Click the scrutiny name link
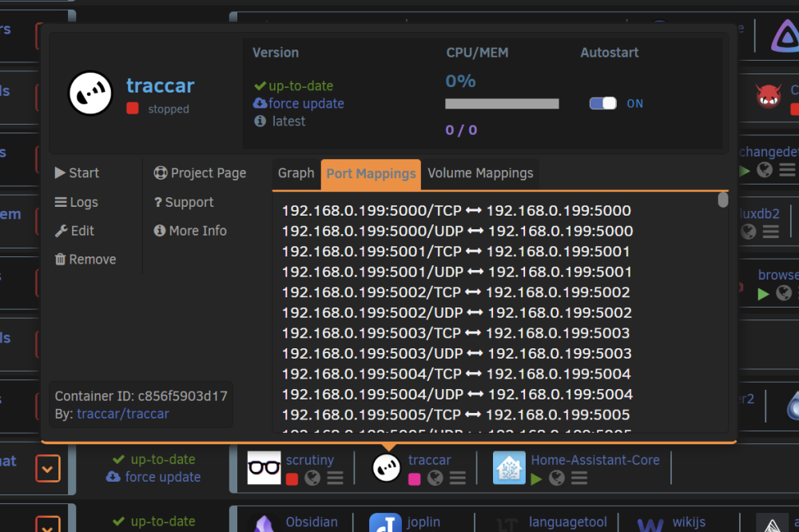The width and height of the screenshot is (799, 532). coord(310,460)
